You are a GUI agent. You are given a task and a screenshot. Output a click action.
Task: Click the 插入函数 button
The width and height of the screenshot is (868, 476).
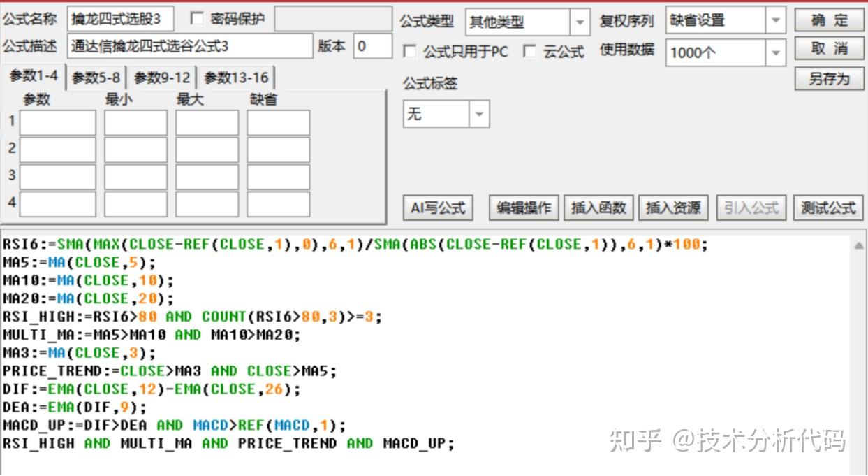pos(598,208)
